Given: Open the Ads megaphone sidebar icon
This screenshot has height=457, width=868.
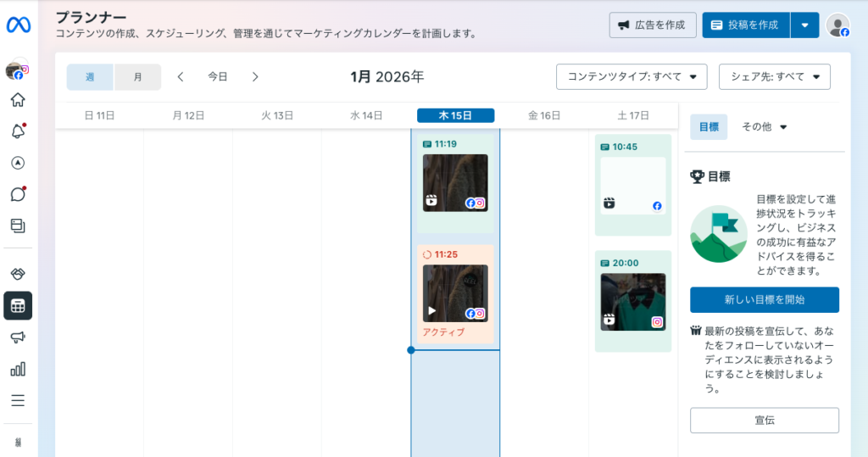Looking at the screenshot, I should pyautogui.click(x=18, y=337).
